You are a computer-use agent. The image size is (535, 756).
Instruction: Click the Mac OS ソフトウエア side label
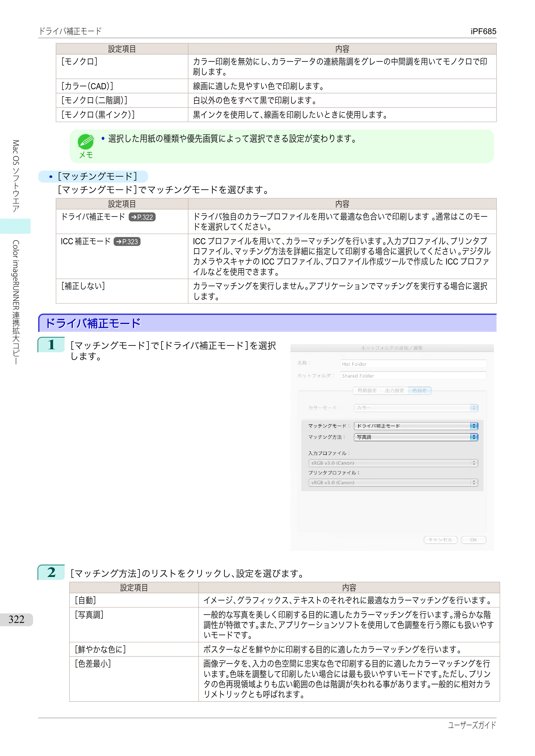16,176
